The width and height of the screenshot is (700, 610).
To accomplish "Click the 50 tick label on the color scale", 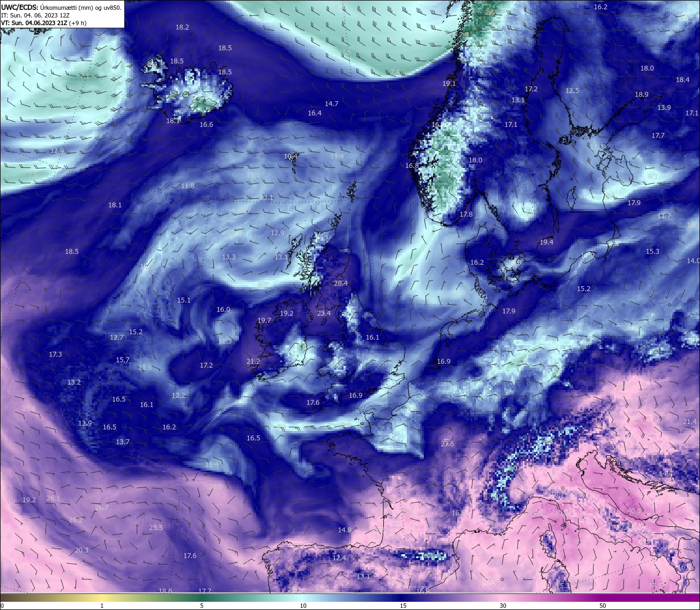I will point(603,606).
